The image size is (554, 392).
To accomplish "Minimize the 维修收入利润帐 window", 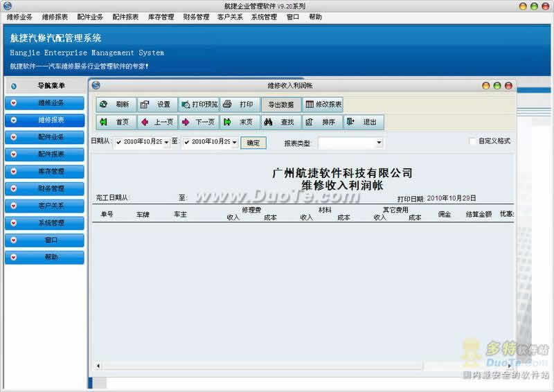I will (486, 86).
